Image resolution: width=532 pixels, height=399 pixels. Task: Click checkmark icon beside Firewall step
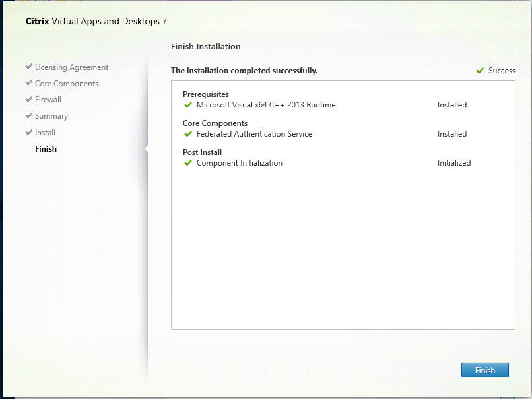coord(29,99)
